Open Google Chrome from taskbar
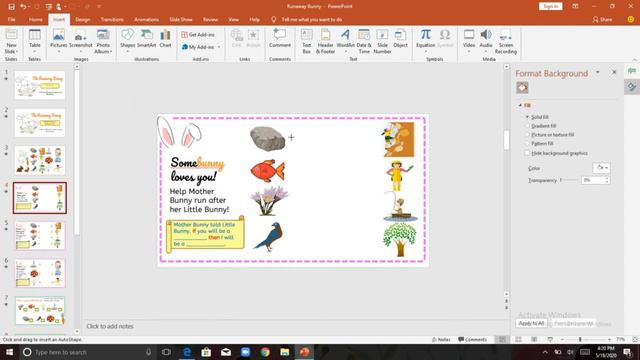 pos(265,352)
